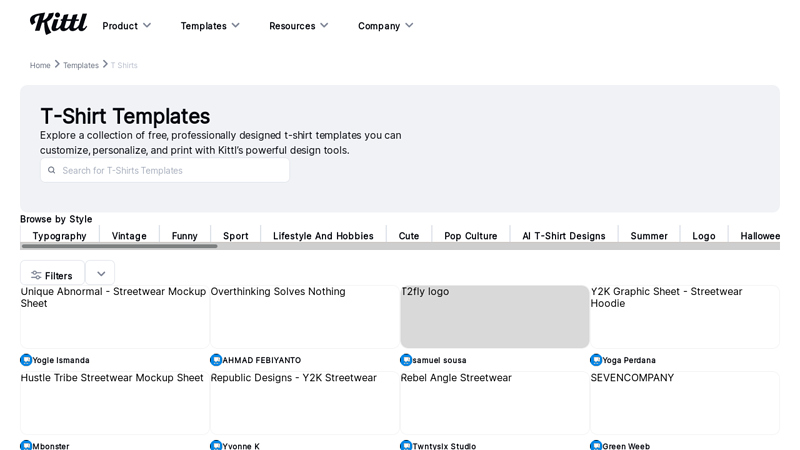The width and height of the screenshot is (800, 450).
Task: Click the Kittl logo
Action: (58, 24)
